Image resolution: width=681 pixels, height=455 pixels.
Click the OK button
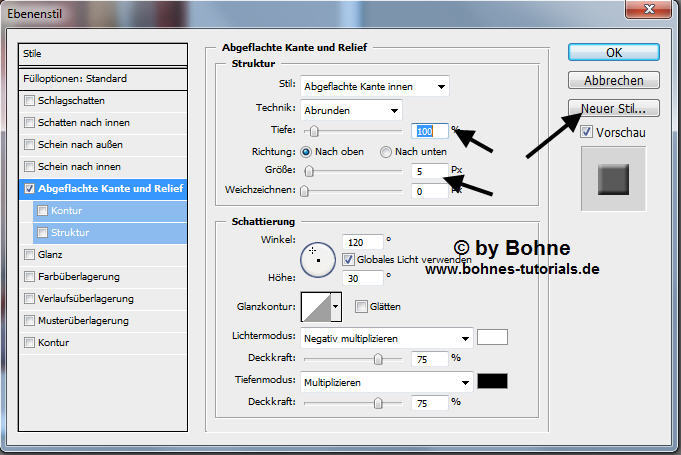click(614, 52)
